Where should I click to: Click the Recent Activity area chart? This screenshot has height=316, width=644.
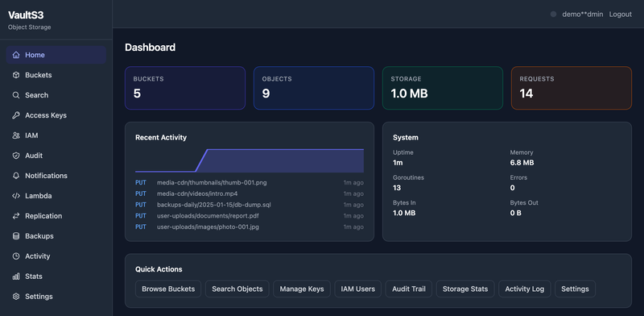pyautogui.click(x=250, y=160)
